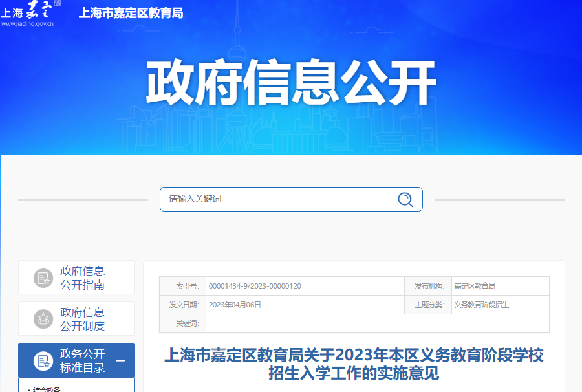Open the 综合政务 tree item
This screenshot has height=392, width=582.
tap(47, 389)
